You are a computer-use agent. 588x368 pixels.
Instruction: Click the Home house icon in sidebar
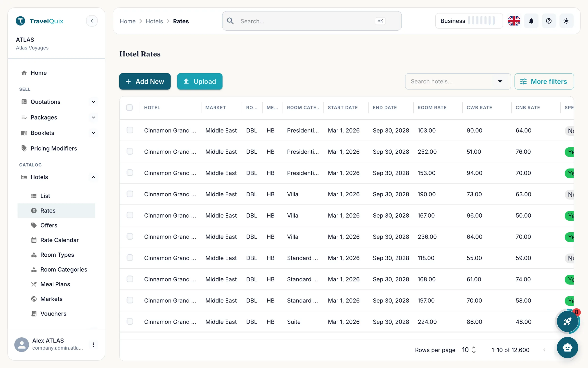(24, 73)
